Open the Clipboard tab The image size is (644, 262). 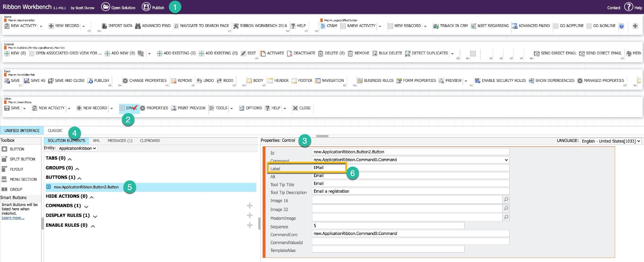[150, 141]
